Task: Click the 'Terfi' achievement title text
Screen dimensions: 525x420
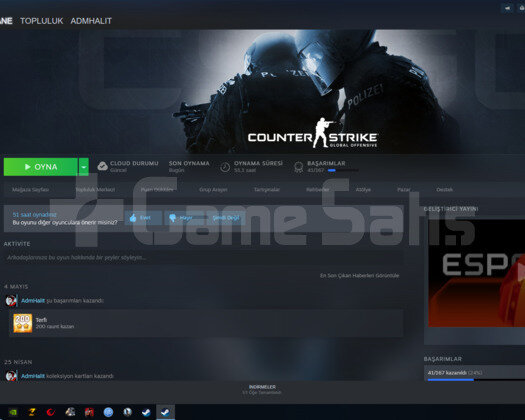Action: pyautogui.click(x=41, y=320)
